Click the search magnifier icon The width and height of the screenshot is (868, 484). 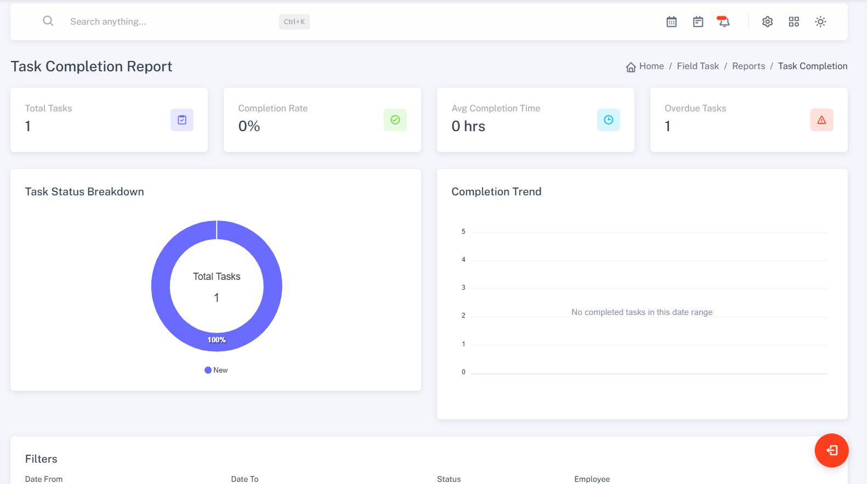(48, 21)
